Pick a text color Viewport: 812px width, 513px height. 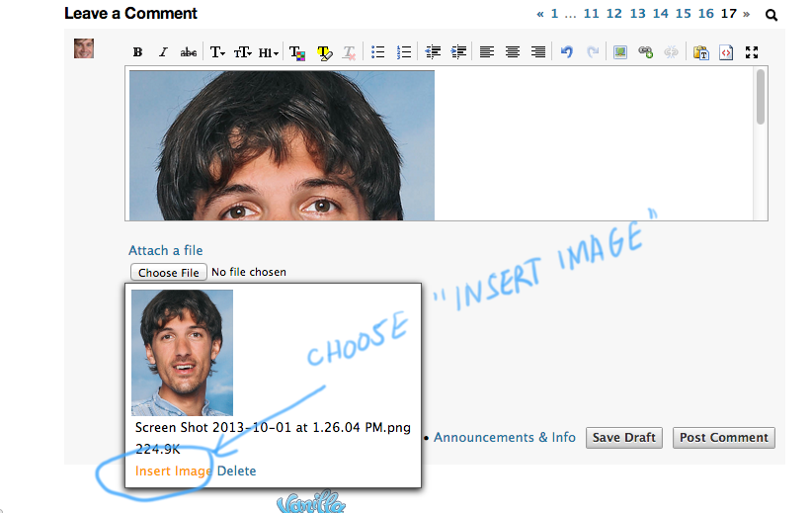click(x=297, y=52)
